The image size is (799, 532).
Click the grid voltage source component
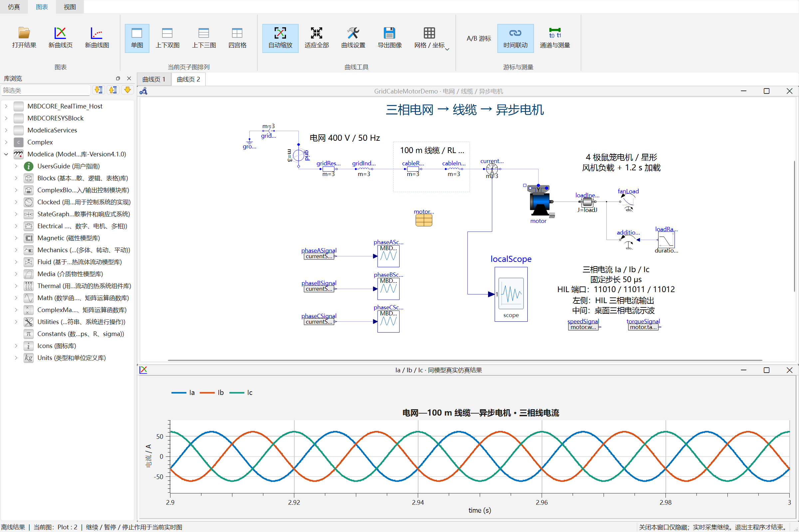(x=298, y=155)
